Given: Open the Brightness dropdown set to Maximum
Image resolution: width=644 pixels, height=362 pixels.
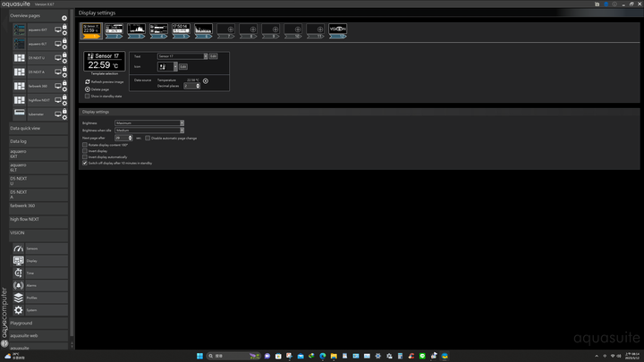Looking at the screenshot, I should (149, 122).
